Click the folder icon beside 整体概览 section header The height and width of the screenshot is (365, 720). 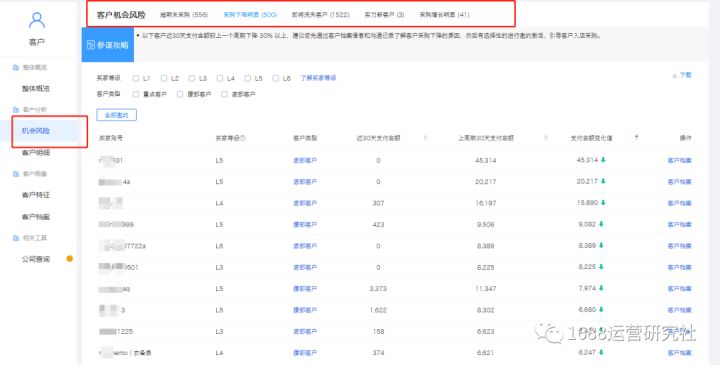[16, 67]
